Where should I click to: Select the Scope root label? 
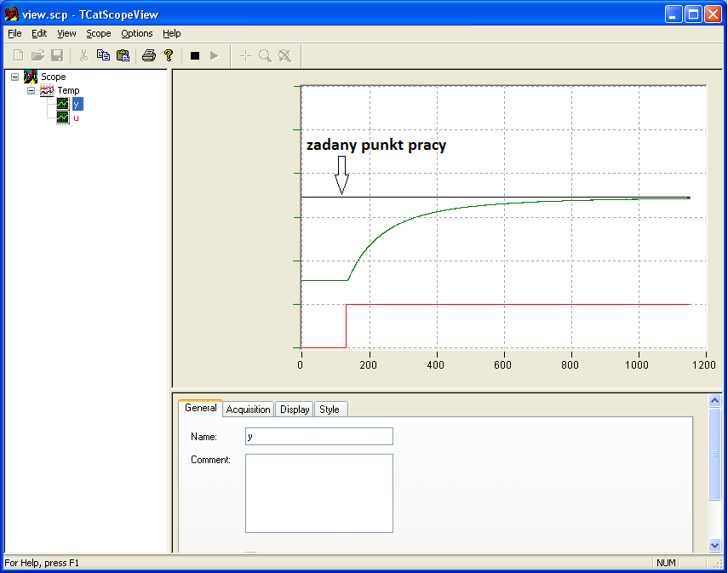pyautogui.click(x=54, y=77)
